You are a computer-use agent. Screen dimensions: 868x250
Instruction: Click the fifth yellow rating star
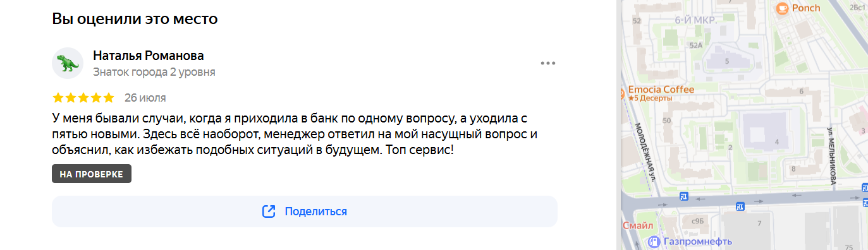click(x=109, y=97)
